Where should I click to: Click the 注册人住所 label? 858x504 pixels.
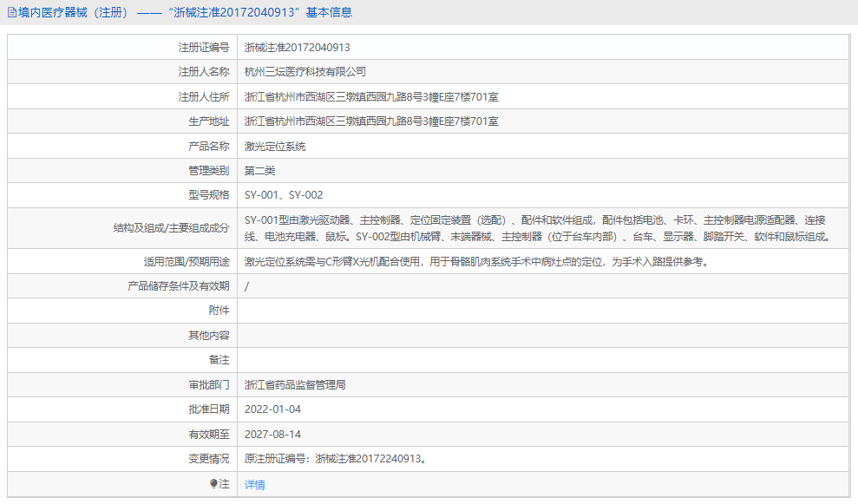click(x=204, y=97)
